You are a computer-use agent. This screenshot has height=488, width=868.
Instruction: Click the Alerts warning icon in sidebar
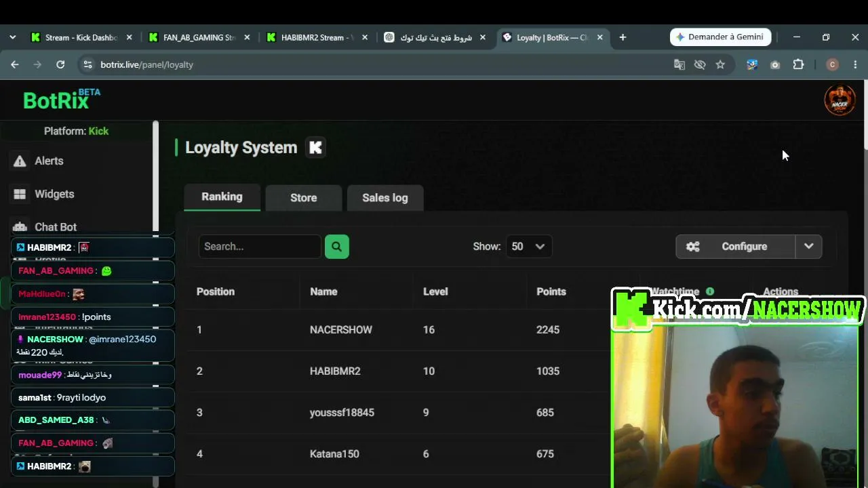point(20,161)
